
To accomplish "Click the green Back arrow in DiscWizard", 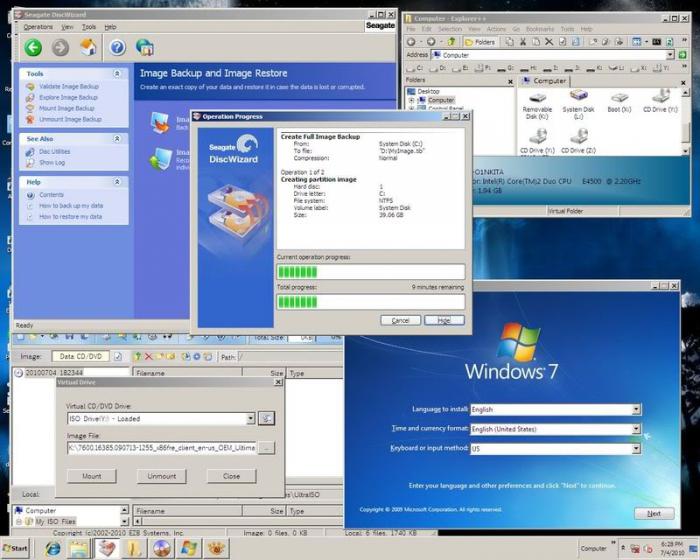I will (33, 47).
